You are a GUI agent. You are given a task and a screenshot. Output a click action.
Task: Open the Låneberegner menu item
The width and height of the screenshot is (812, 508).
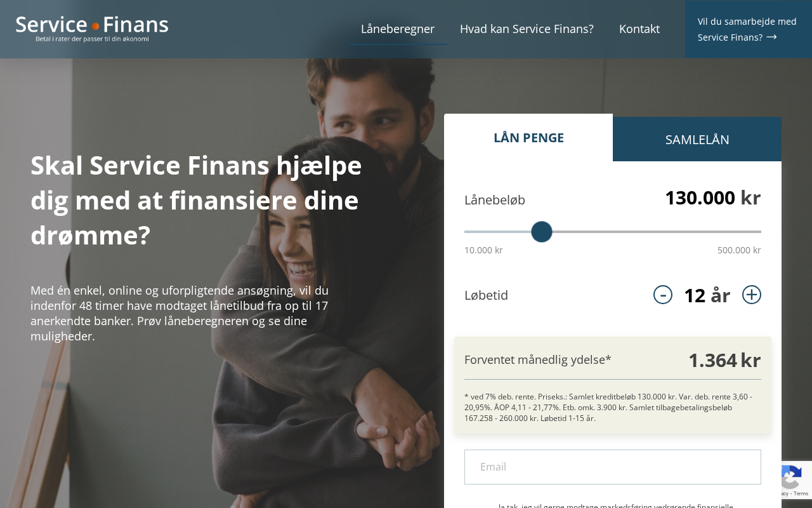tap(398, 29)
